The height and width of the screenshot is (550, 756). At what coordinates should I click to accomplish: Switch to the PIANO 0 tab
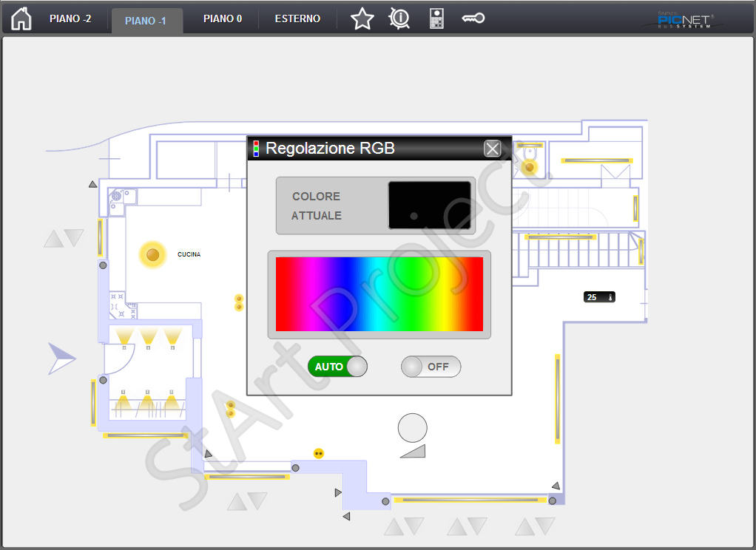point(223,19)
